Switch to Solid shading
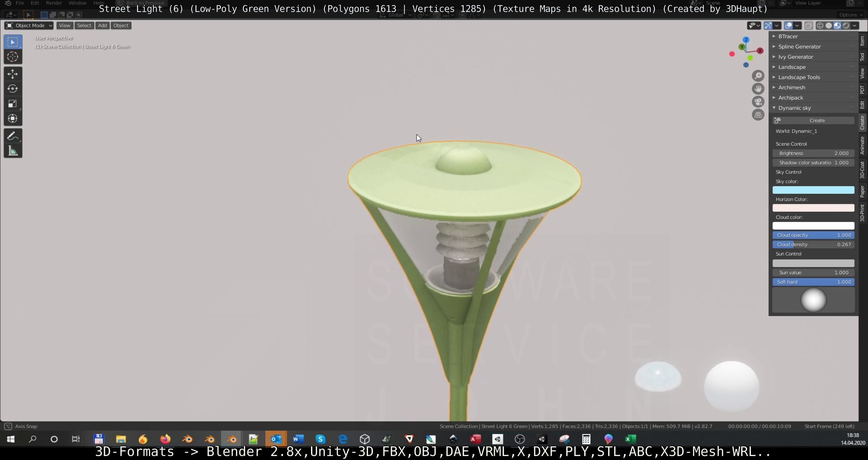This screenshot has width=868, height=460. (829, 26)
